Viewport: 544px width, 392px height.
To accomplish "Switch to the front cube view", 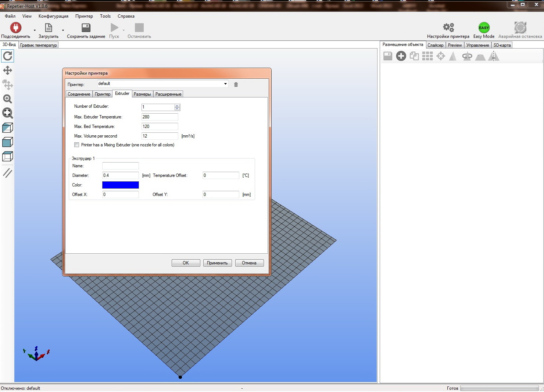I will pos(8,142).
